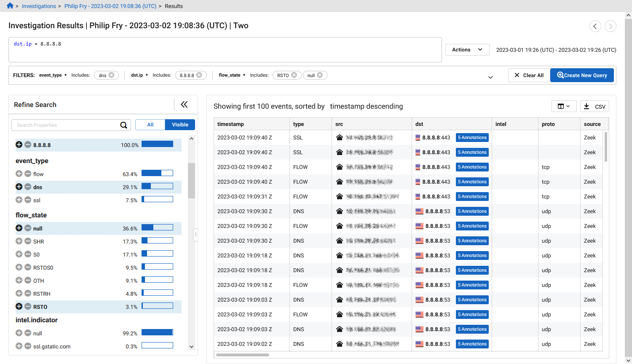Click the next investigation arrow

pos(610,26)
